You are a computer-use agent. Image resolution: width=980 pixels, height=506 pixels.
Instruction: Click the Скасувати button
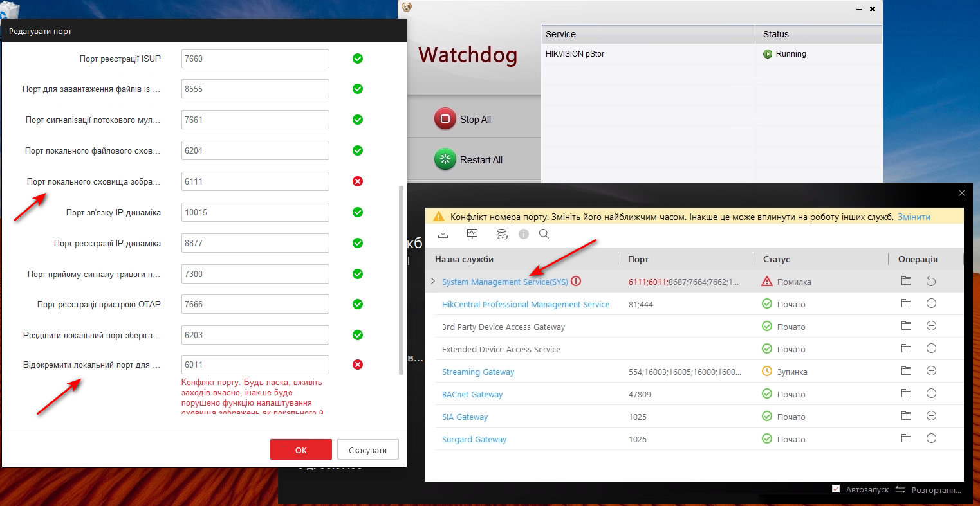point(367,450)
